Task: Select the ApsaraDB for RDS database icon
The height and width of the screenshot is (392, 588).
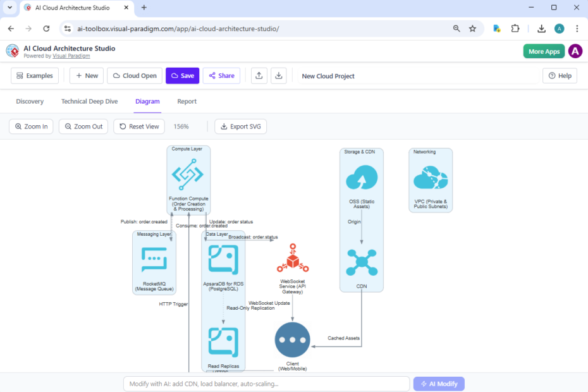Action: pos(223,258)
